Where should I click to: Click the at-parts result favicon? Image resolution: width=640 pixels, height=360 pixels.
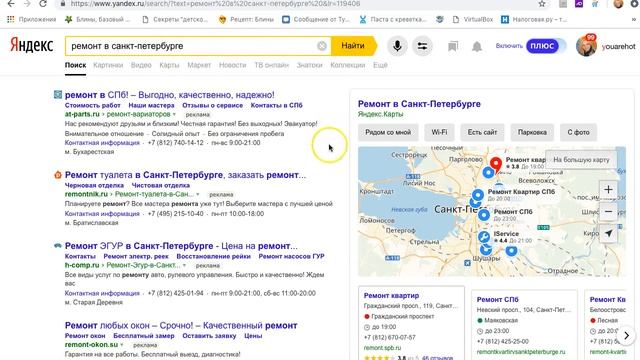click(58, 95)
